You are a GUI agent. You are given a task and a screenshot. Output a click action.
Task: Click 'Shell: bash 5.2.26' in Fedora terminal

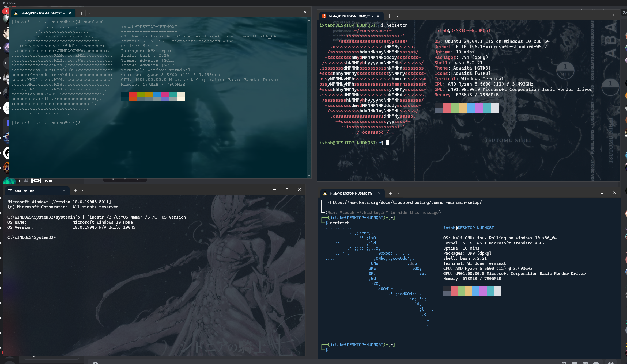(145, 55)
